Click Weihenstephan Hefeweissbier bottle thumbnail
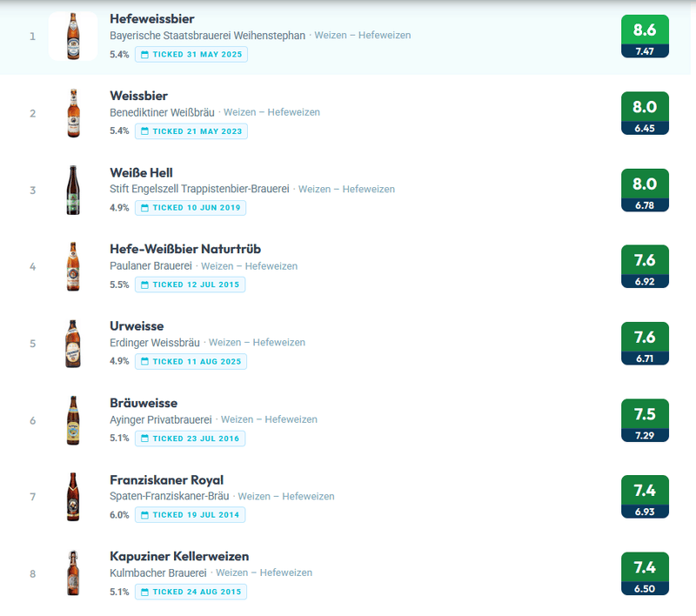Image resolution: width=696 pixels, height=616 pixels. 73,36
